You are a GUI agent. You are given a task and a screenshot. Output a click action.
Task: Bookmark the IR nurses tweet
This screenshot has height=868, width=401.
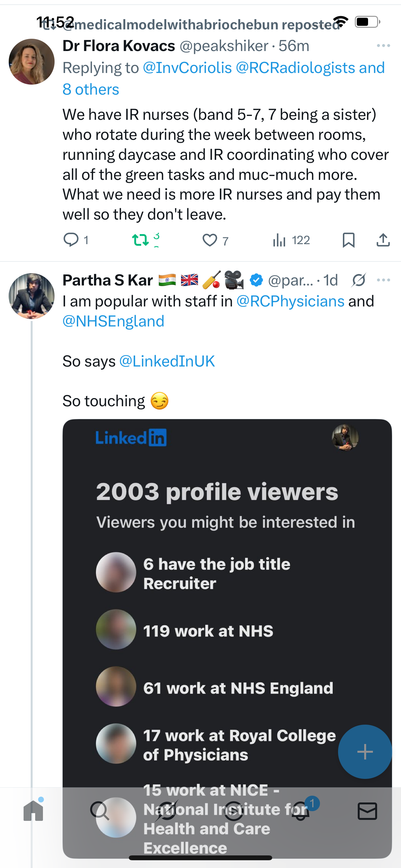click(x=348, y=240)
